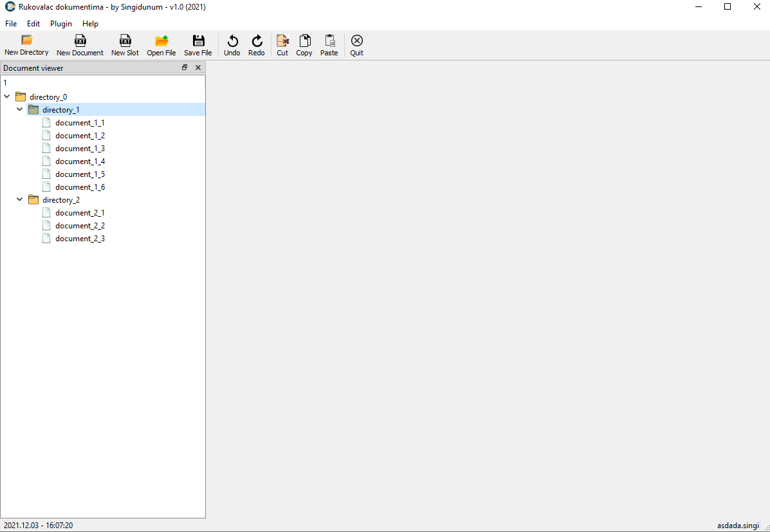Click the New Directory toolbar icon
Viewport: 770px width, 532px height.
(x=26, y=41)
